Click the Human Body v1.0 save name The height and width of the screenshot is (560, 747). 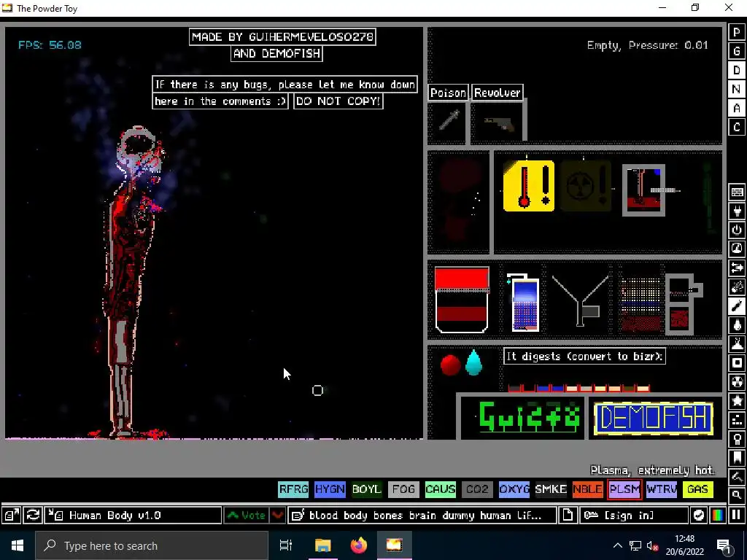coord(133,516)
